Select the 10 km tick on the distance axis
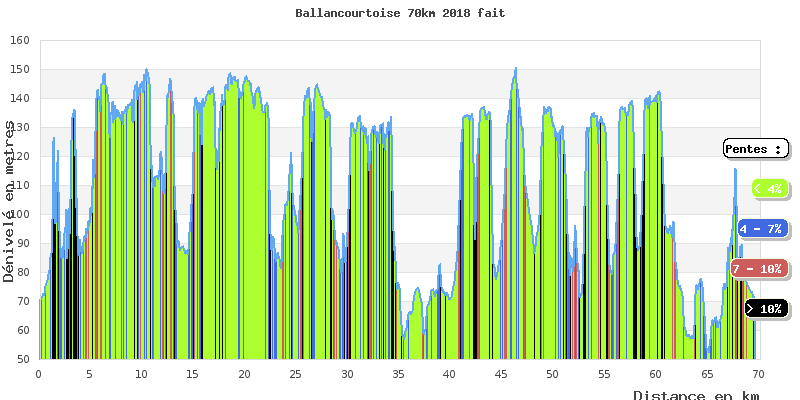Viewport: 800px width, 400px height. 141,373
